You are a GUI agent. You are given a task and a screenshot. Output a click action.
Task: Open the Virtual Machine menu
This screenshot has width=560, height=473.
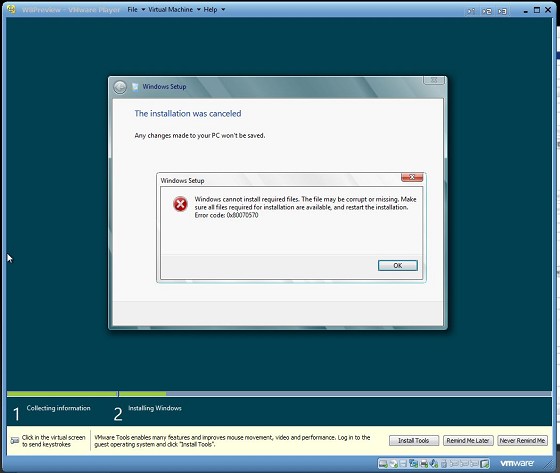pos(170,10)
